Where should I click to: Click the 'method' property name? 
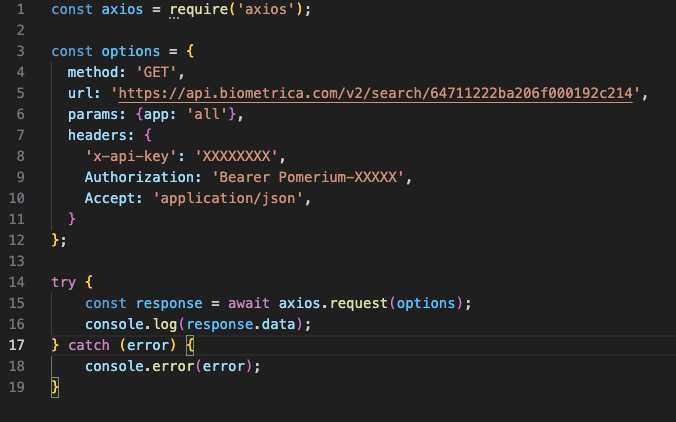pos(93,72)
